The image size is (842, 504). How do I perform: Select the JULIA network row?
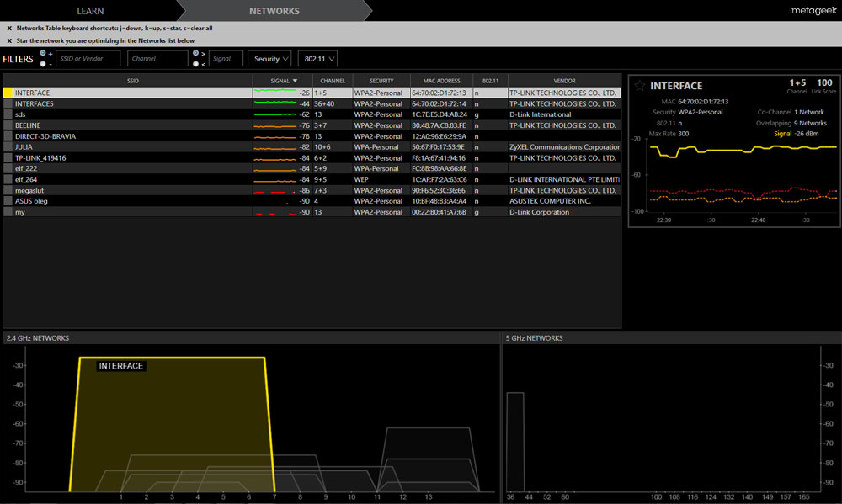click(126, 147)
